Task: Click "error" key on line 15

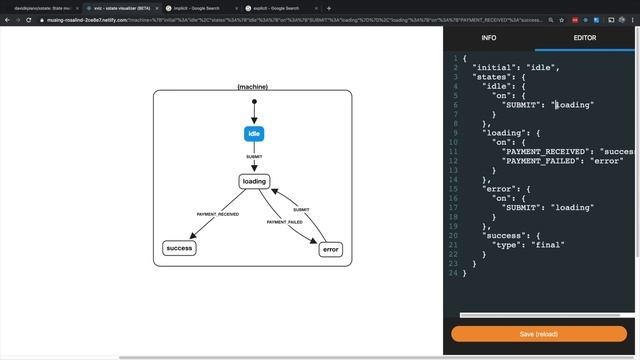Action: [x=499, y=189]
